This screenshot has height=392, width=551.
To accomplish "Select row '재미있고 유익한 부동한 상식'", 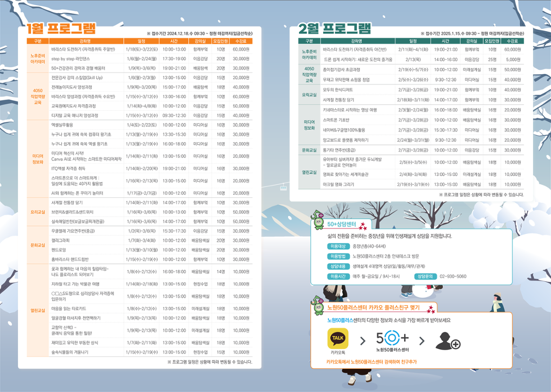I will [151, 343].
